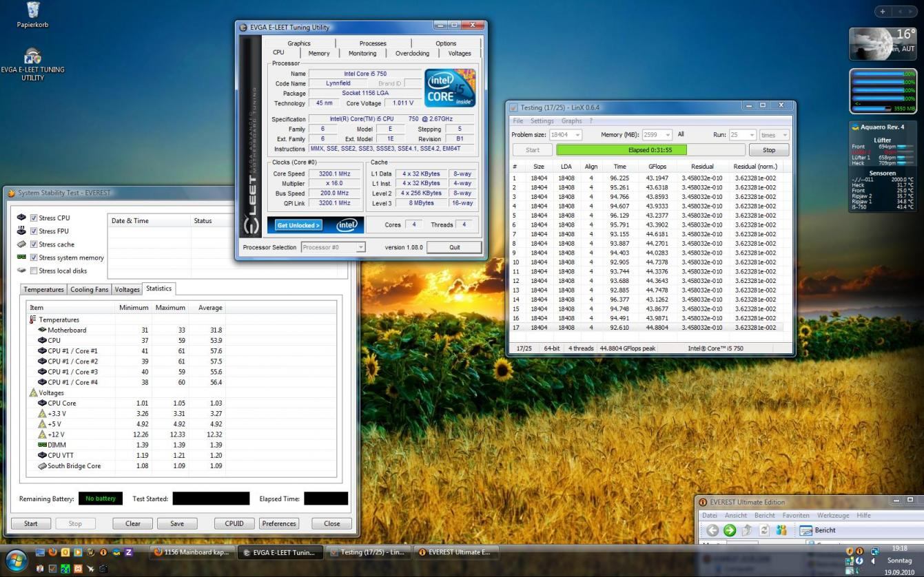The height and width of the screenshot is (577, 924).
Task: Toggle the Stress system memory checkbox
Action: (x=34, y=258)
